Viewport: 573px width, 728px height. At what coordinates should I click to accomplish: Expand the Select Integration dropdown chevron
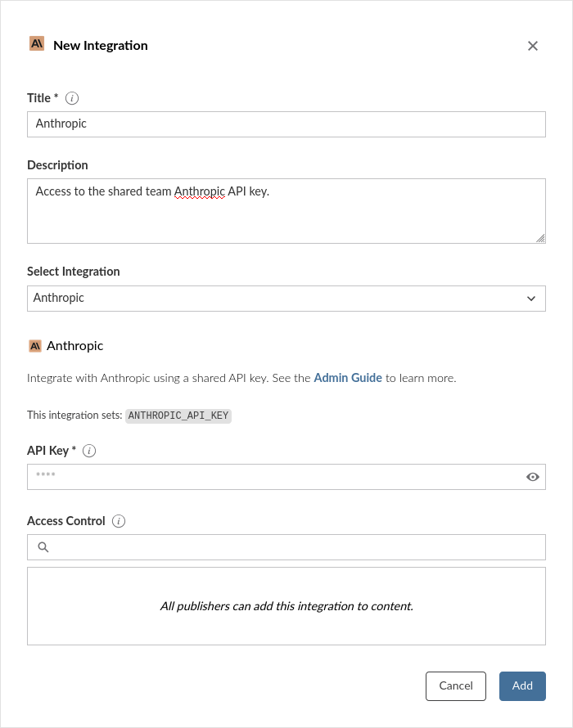pyautogui.click(x=530, y=299)
